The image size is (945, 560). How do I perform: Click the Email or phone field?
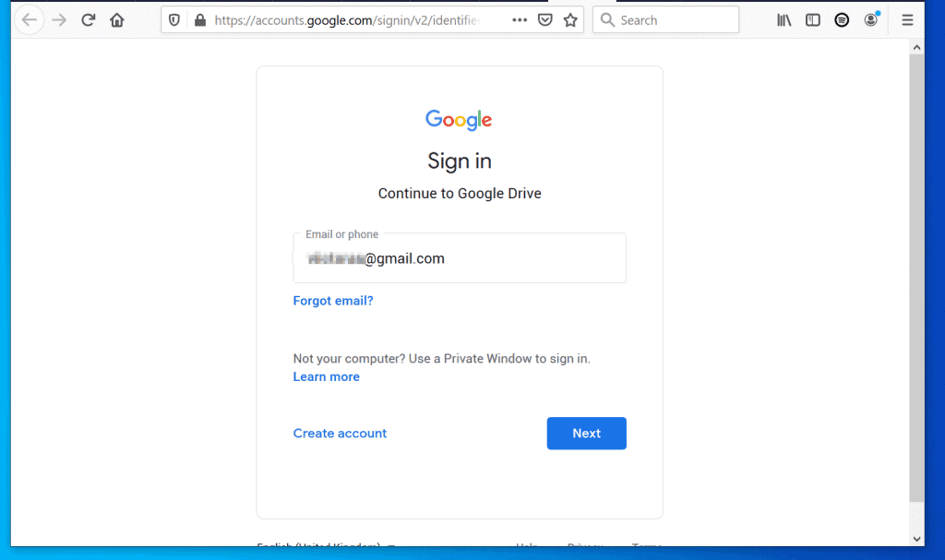click(460, 258)
